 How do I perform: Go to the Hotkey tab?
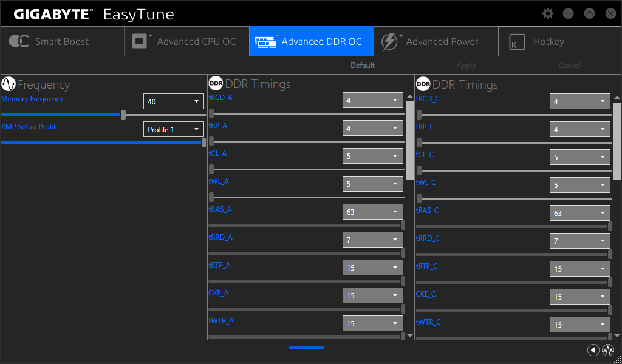tap(560, 41)
